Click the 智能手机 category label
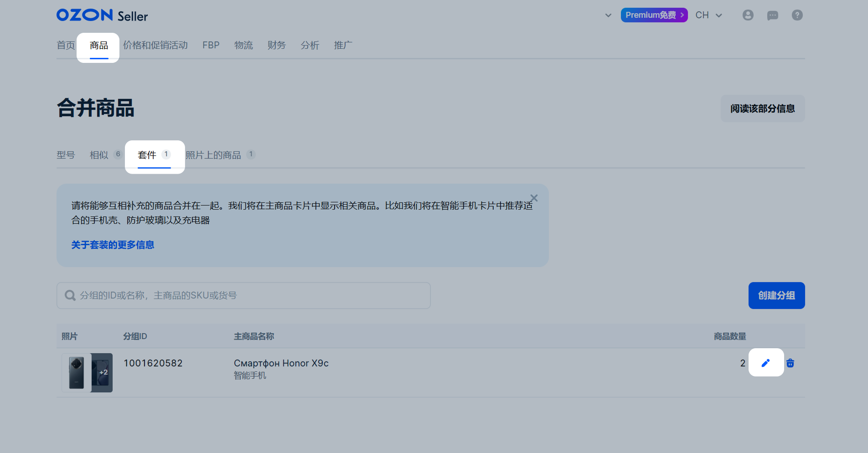 click(x=250, y=376)
